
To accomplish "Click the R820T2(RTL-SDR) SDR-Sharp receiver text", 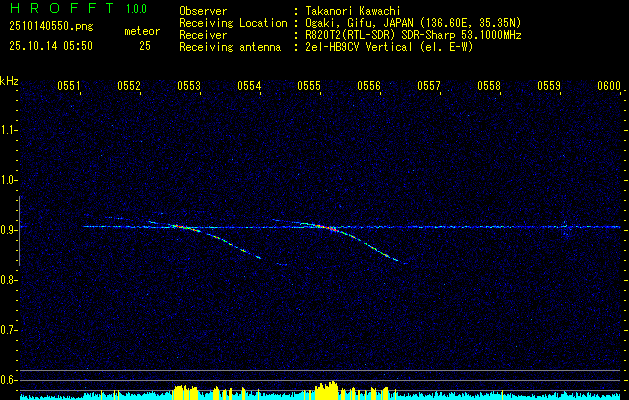I will [414, 35].
